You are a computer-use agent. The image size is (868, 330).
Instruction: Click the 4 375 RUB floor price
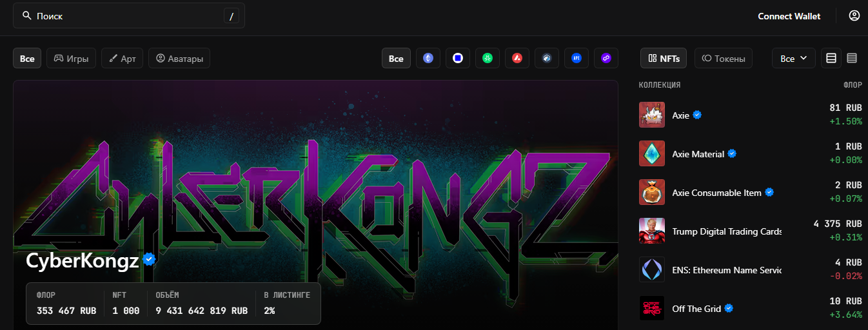click(838, 224)
